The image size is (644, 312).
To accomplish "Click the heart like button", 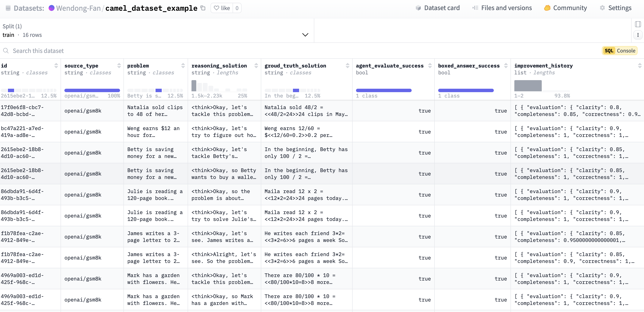I will tap(222, 8).
